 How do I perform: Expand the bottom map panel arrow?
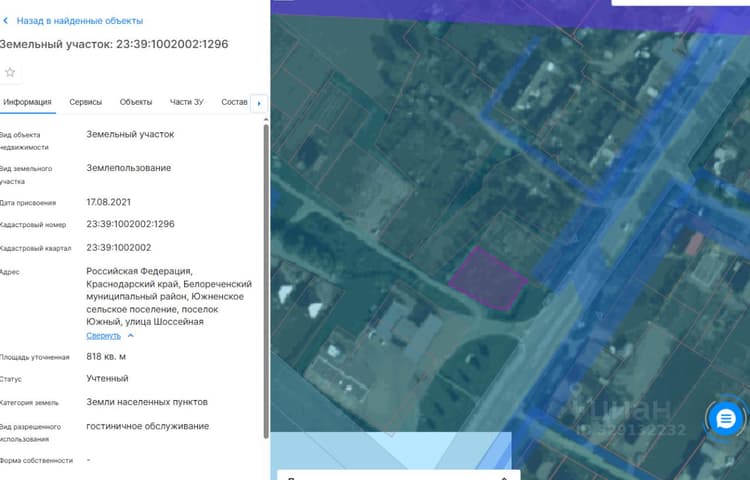coord(504,478)
